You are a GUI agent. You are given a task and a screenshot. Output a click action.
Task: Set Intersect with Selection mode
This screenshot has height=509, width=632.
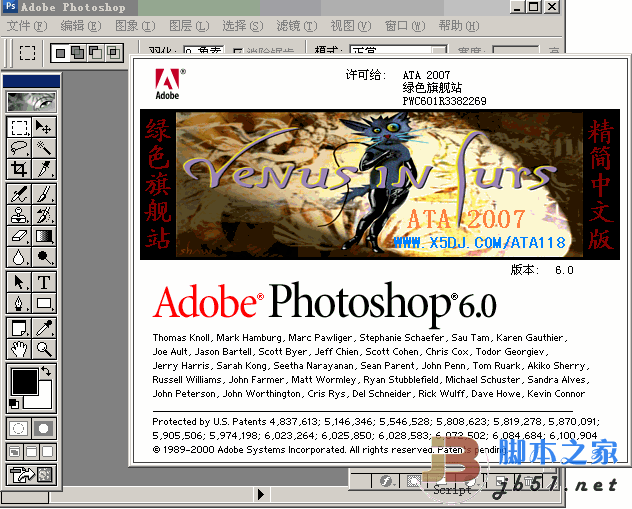[x=114, y=53]
